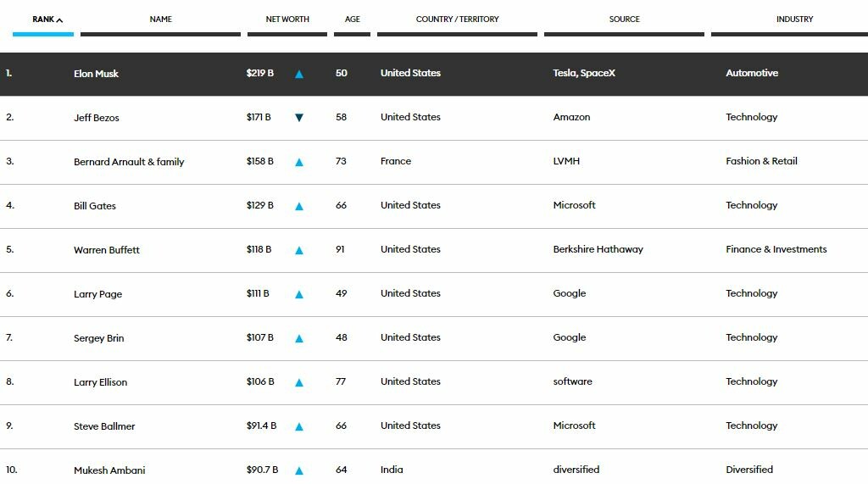The image size is (868, 484).
Task: Click the up arrow in Larry Ellison's row
Action: pyautogui.click(x=299, y=382)
